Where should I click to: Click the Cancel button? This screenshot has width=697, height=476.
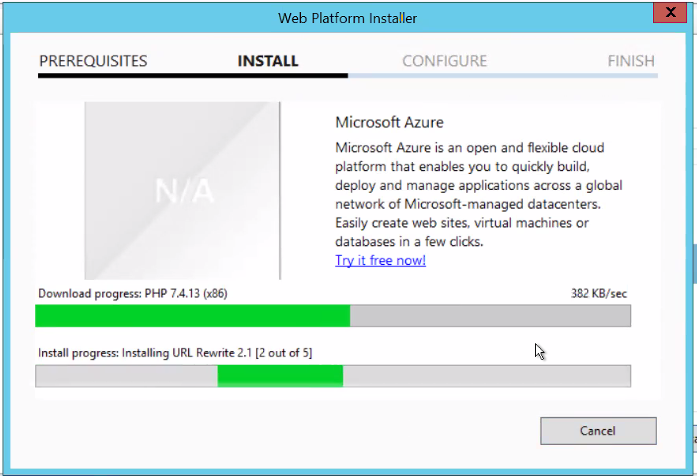click(x=598, y=431)
